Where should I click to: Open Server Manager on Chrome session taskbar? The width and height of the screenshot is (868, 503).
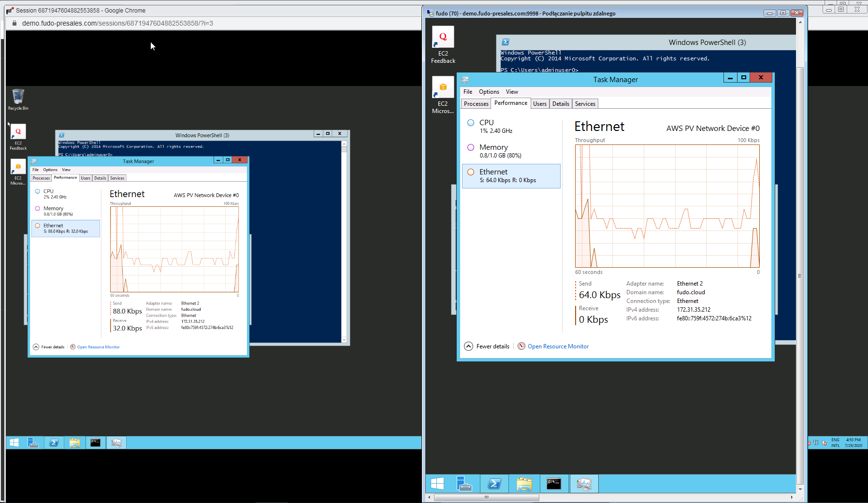tap(33, 443)
